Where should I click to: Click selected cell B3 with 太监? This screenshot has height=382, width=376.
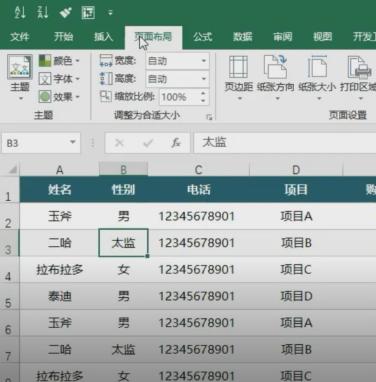[123, 243]
